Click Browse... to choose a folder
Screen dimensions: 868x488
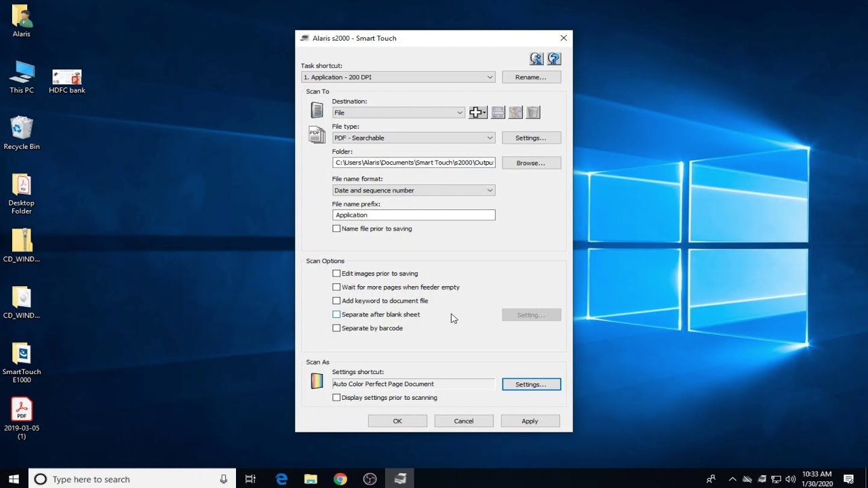click(x=531, y=163)
